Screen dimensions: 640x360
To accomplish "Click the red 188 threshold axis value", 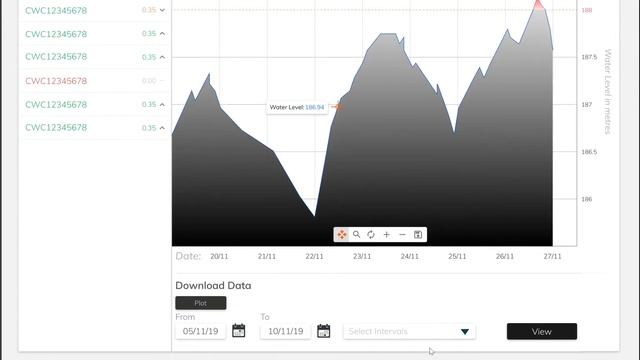I will [587, 10].
